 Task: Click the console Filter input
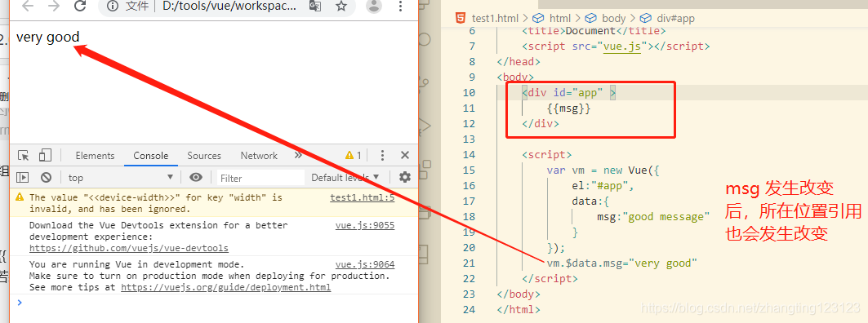[x=260, y=178]
